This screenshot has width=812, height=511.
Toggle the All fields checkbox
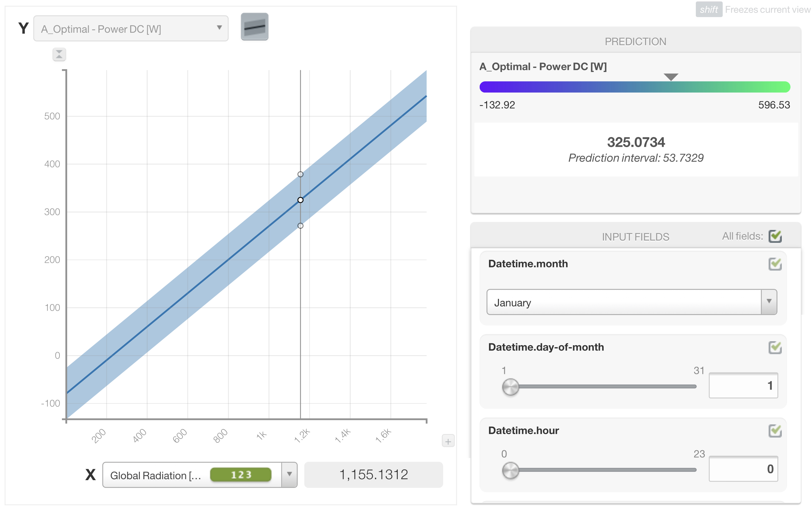(775, 236)
